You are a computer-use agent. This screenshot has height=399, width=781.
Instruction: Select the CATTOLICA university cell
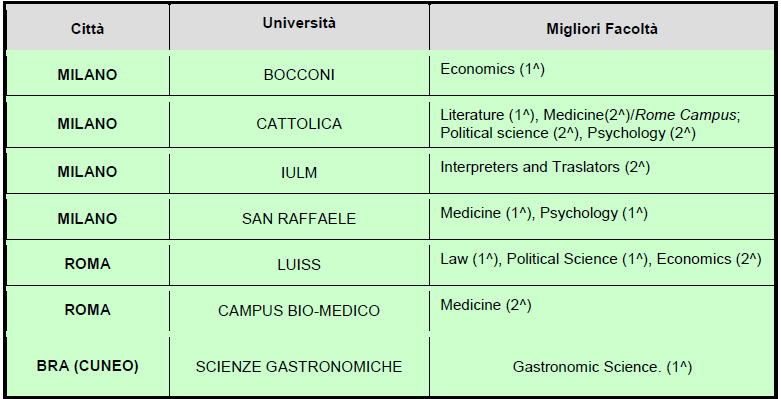(x=299, y=124)
